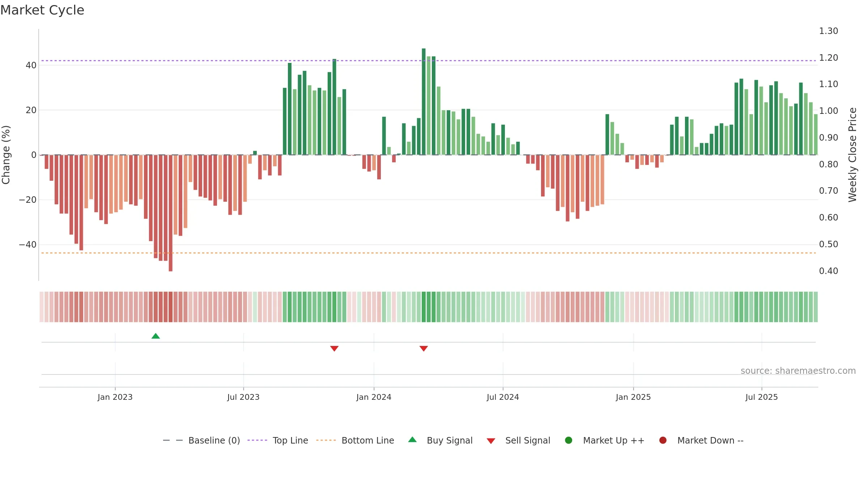
Task: Click the green Buy Signal triangle marker
Action: click(156, 336)
